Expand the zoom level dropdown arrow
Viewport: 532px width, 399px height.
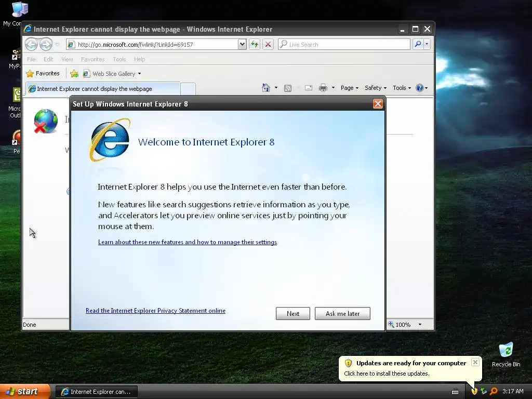pos(420,325)
